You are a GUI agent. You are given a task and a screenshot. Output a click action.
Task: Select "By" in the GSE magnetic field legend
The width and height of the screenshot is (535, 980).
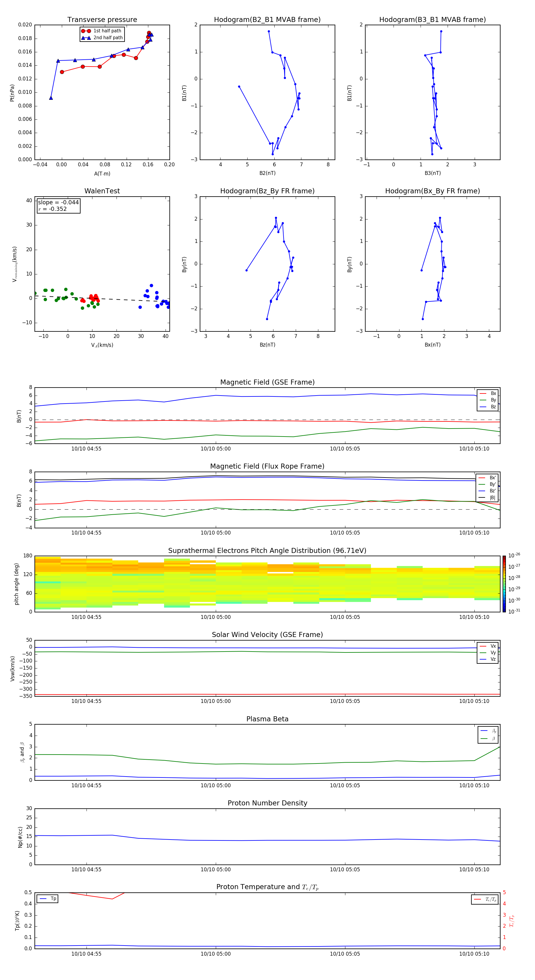[488, 400]
